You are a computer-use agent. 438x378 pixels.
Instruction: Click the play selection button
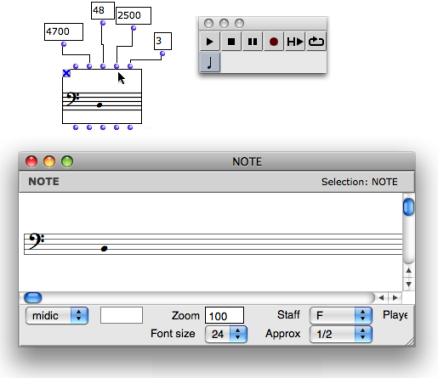pyautogui.click(x=295, y=41)
